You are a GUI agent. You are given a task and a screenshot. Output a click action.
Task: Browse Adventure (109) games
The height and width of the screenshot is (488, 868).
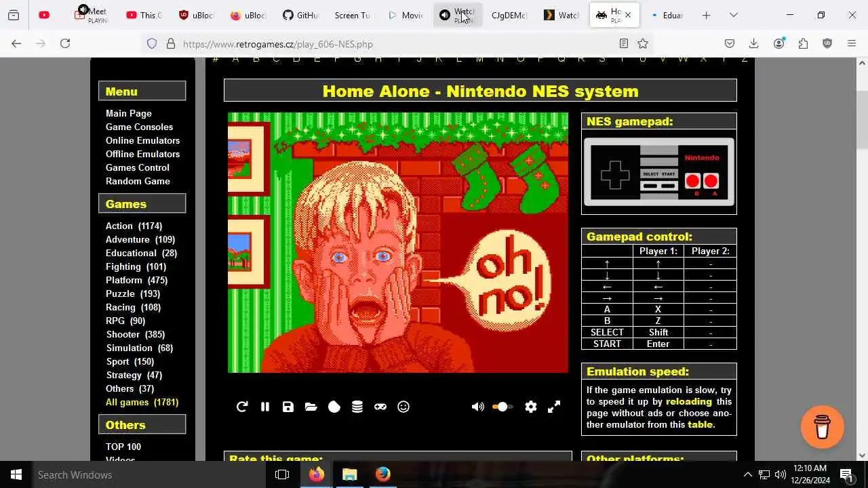pyautogui.click(x=140, y=239)
